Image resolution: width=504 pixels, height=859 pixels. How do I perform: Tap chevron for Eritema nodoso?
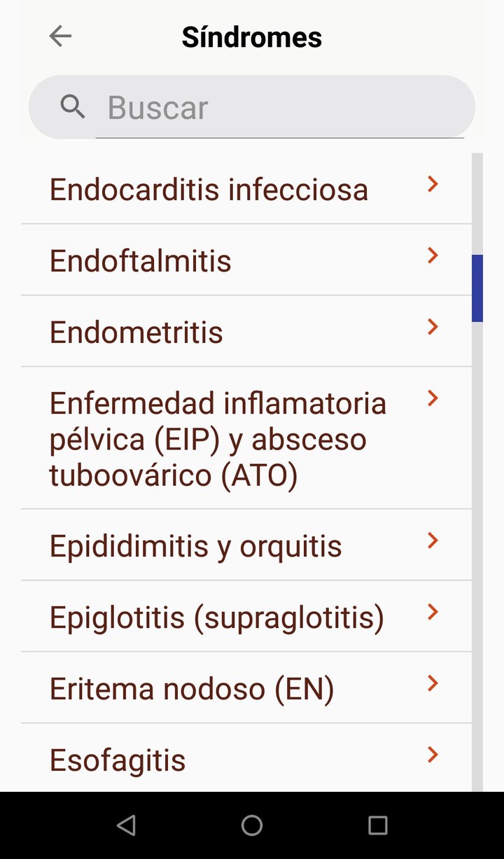pyautogui.click(x=433, y=684)
